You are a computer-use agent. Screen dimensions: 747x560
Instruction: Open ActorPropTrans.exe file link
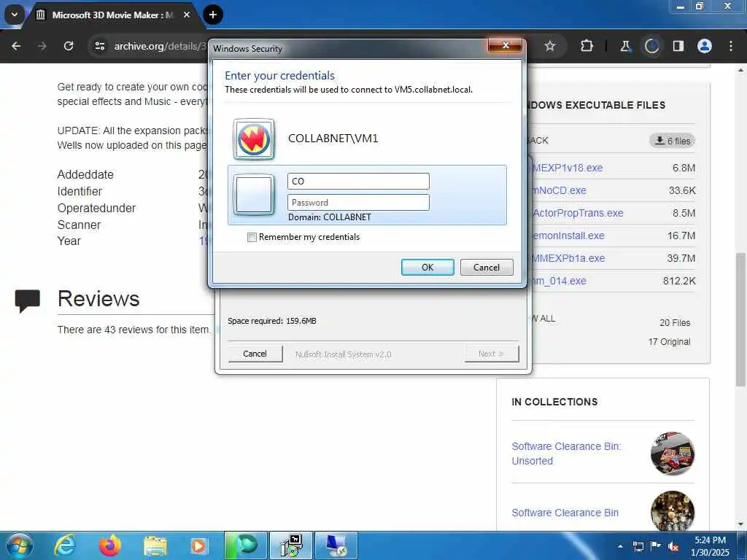click(x=578, y=213)
